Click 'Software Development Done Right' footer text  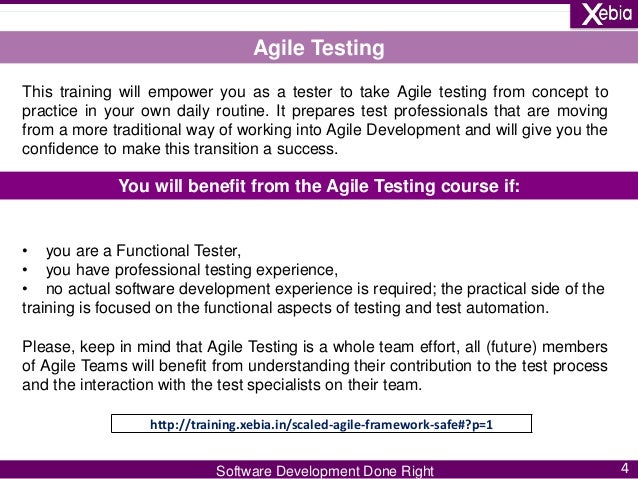[325, 471]
